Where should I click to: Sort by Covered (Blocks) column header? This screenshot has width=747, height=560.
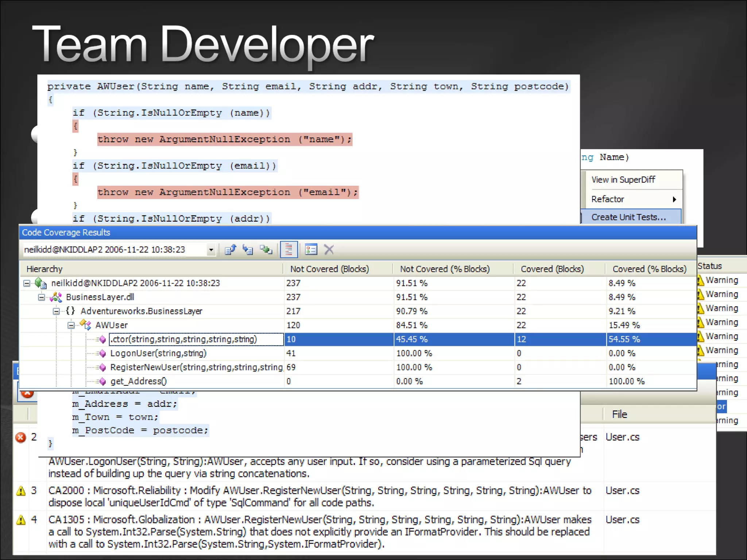click(x=560, y=269)
